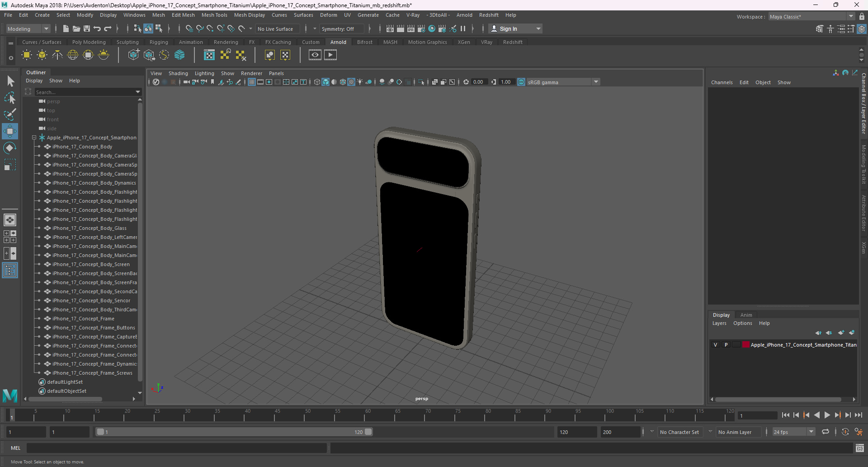
Task: Click the No Character Set button
Action: pos(679,432)
